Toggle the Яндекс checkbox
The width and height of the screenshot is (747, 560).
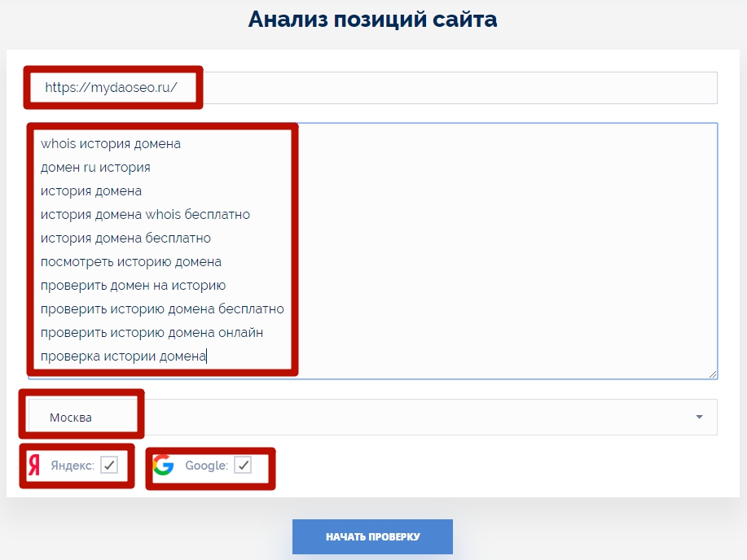[109, 465]
